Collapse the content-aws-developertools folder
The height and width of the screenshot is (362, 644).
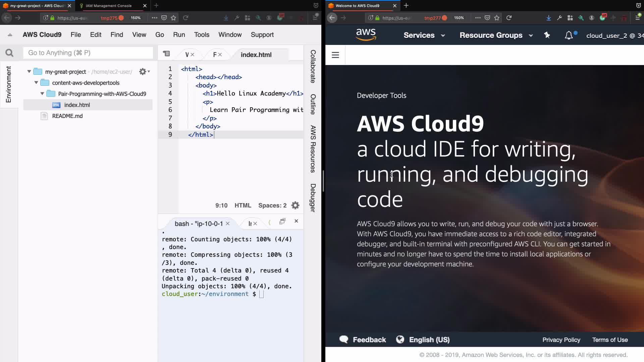[x=36, y=82]
